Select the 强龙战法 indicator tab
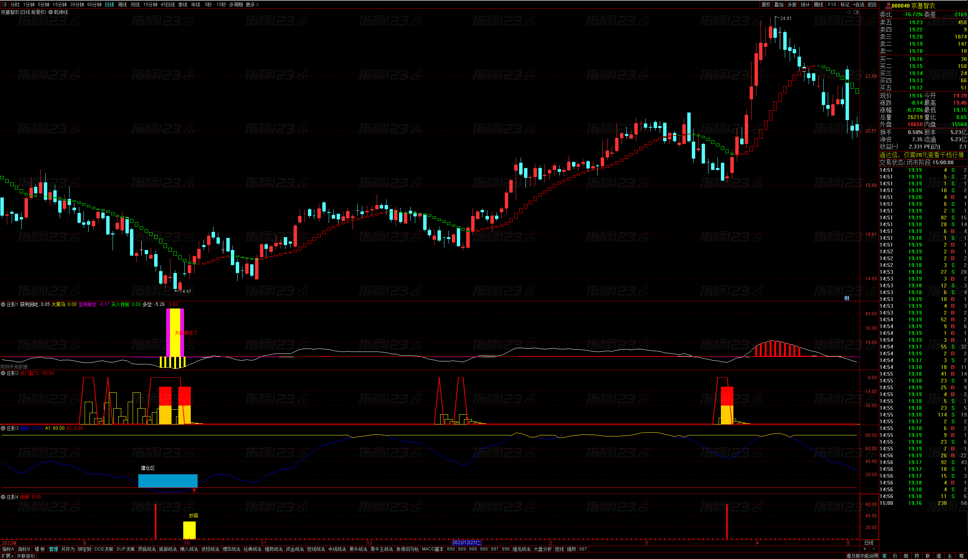The image size is (968, 560). [x=522, y=550]
